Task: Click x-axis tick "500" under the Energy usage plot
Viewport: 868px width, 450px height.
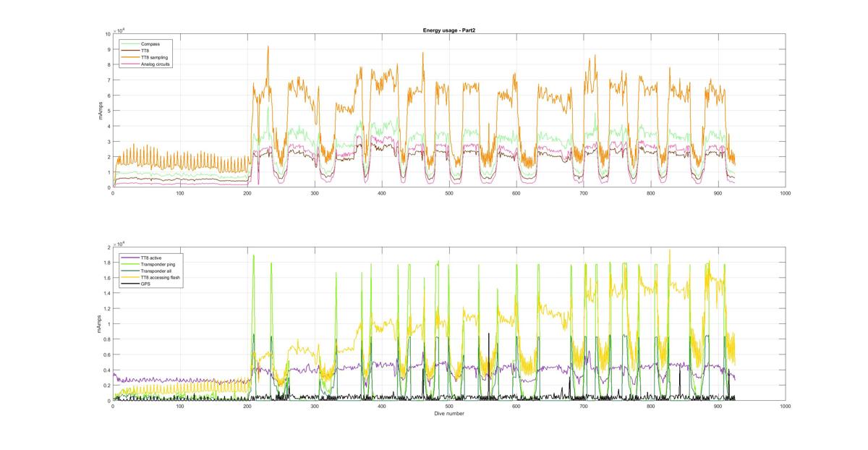Action: pos(449,193)
